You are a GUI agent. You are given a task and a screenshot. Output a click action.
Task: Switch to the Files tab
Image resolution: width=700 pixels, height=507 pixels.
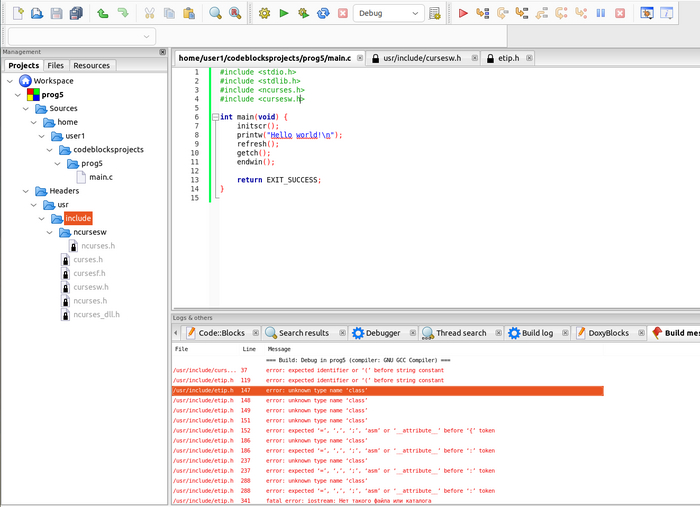pos(56,65)
